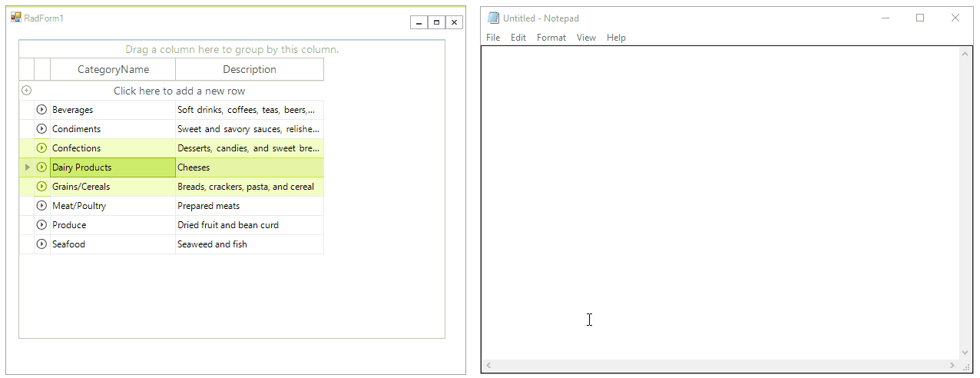Click Notepad's vertical scrollbar up arrow

(x=966, y=54)
